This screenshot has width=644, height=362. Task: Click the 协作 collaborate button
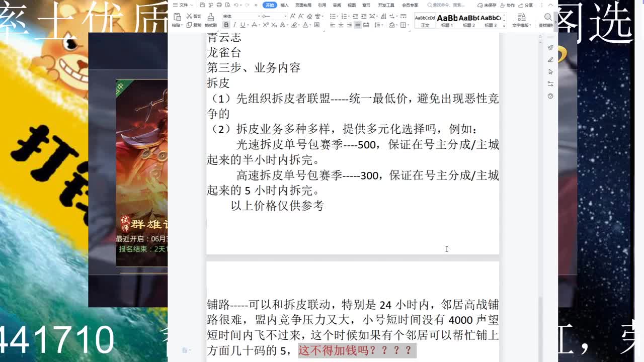[508, 5]
